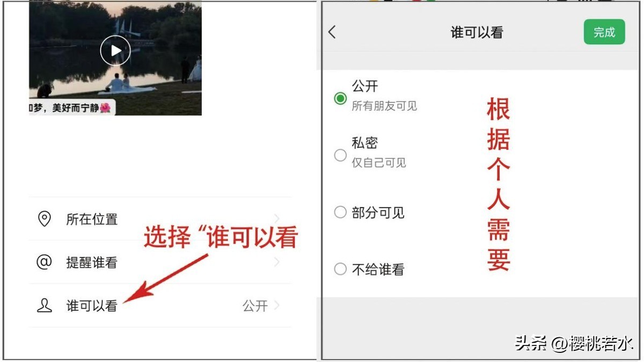Open the 公开 chevron in 谁可以看 row
The width and height of the screenshot is (644, 362).
(x=277, y=306)
